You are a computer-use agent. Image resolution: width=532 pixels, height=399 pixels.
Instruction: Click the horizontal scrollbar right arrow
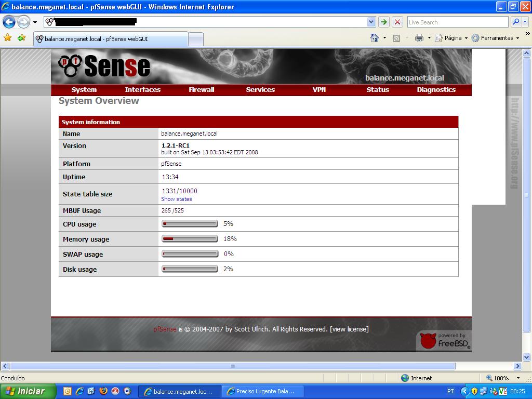(x=517, y=366)
